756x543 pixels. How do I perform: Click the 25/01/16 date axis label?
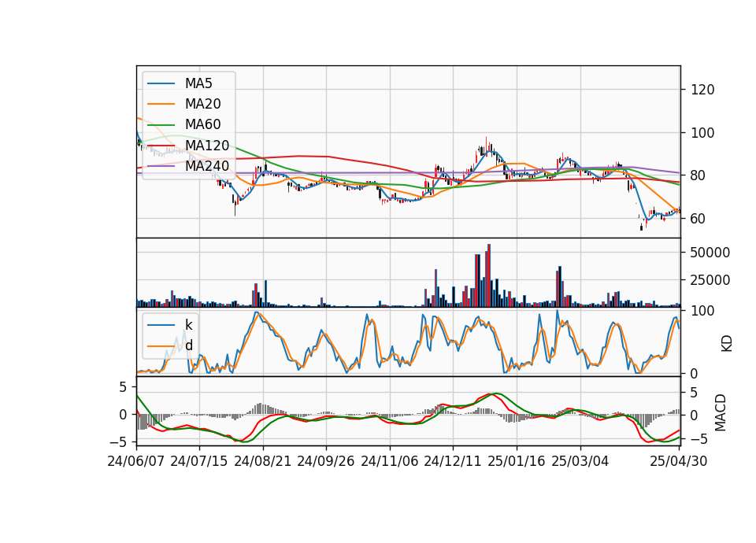[517, 461]
